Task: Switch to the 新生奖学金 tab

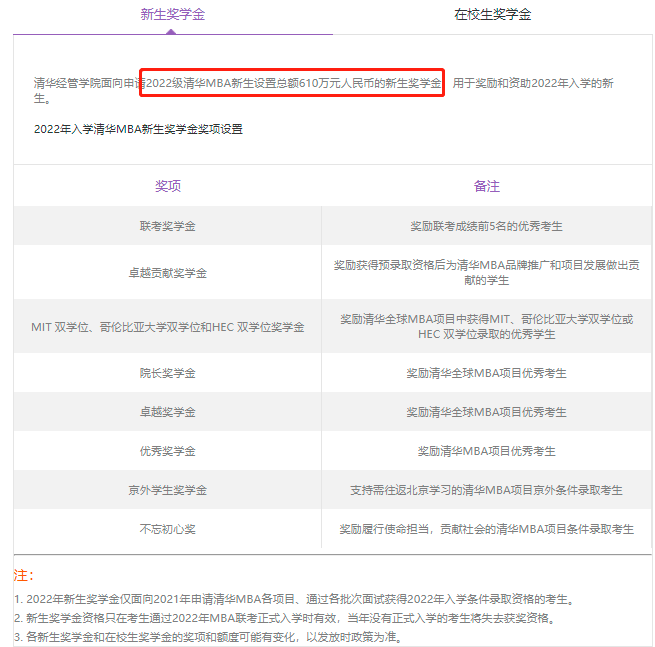Action: pos(173,15)
